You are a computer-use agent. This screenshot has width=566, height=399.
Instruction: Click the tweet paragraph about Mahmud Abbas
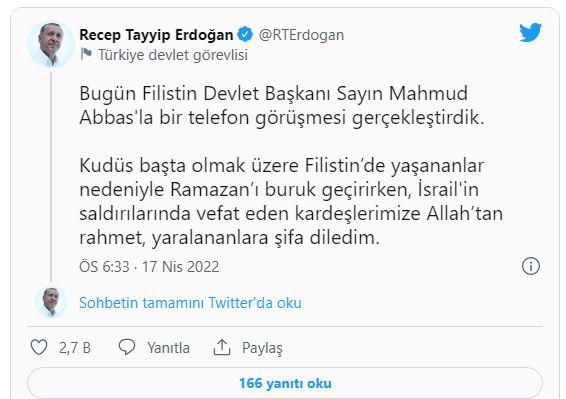point(282,105)
